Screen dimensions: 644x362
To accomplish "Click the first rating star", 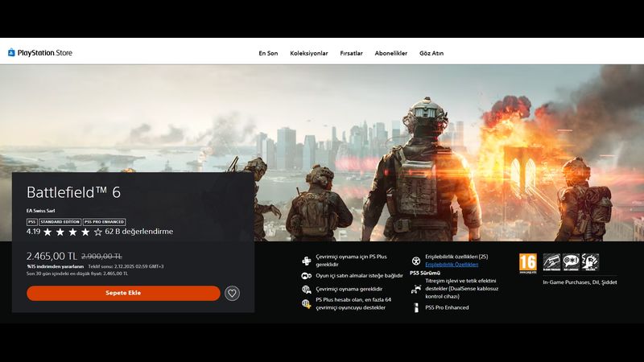I will 47,232.
